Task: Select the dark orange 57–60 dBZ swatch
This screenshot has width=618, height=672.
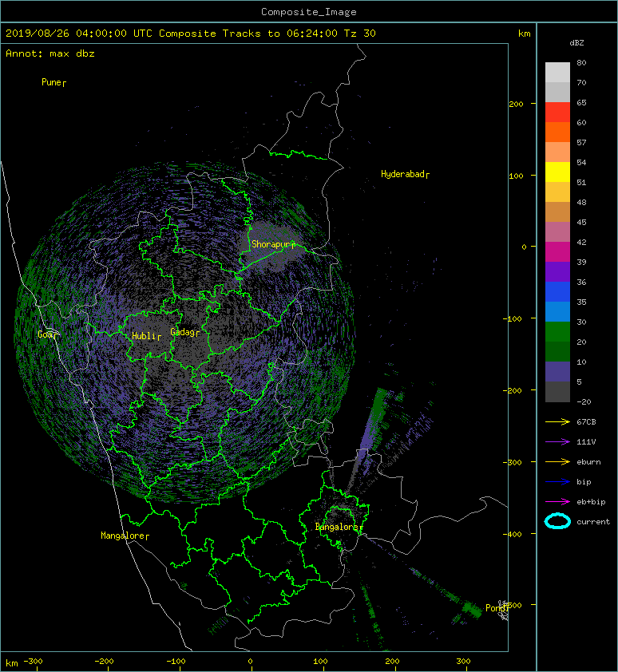Action: (x=557, y=132)
